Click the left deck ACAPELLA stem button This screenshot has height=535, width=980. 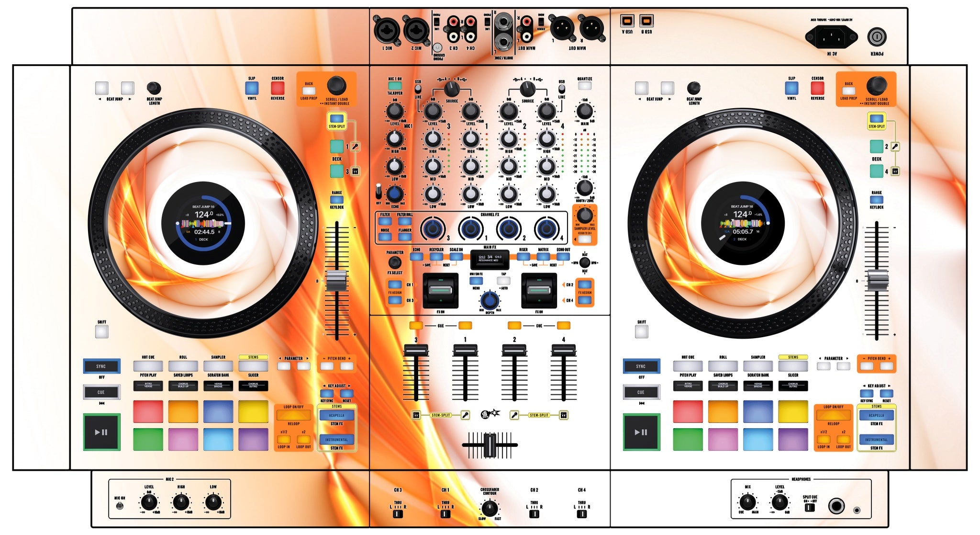(x=336, y=415)
